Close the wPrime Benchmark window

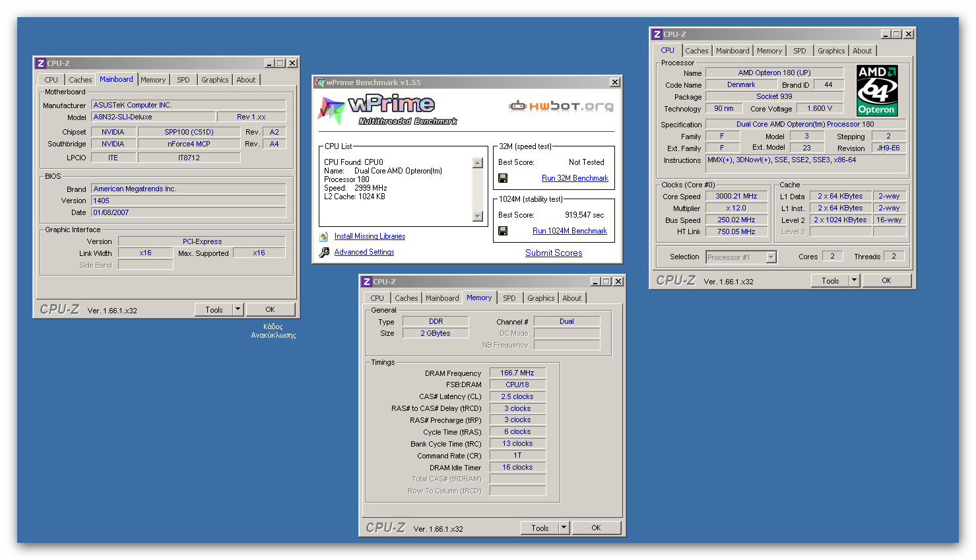[x=615, y=82]
